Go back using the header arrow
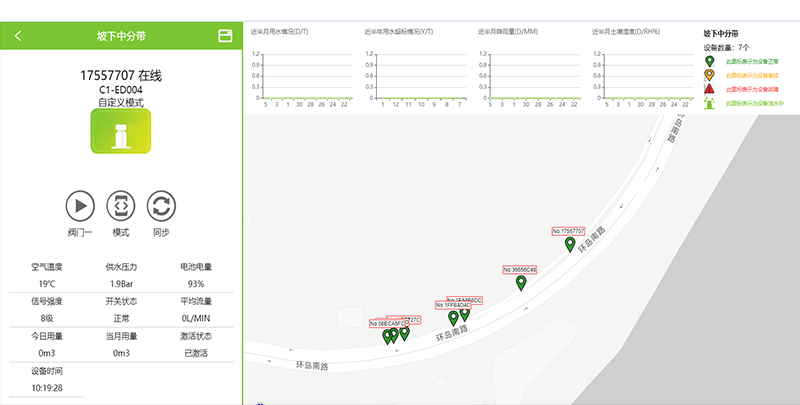 [x=18, y=36]
